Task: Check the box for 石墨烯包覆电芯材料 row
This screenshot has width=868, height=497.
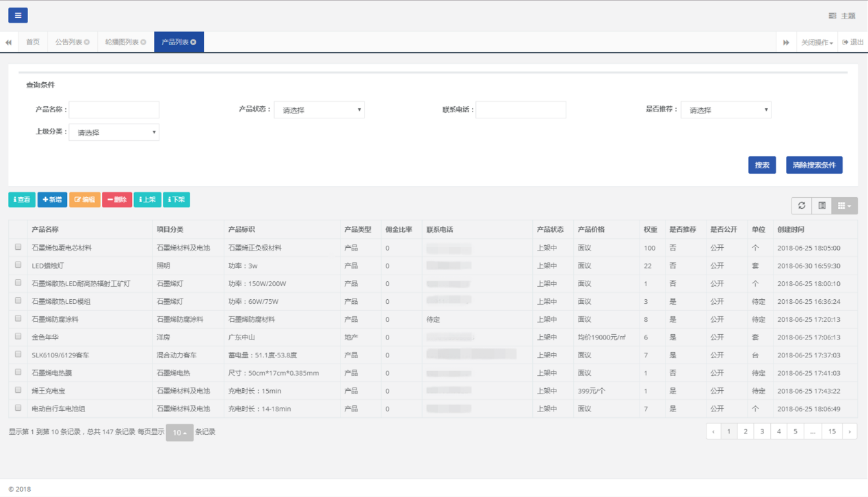Action: coord(18,247)
